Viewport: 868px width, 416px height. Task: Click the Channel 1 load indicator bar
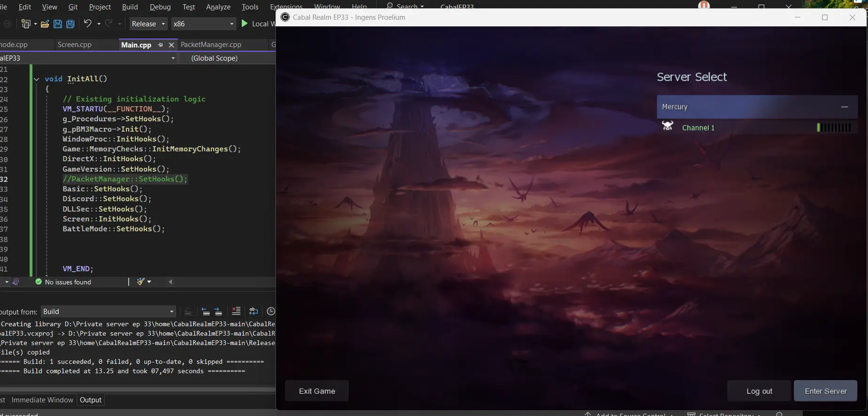(834, 127)
